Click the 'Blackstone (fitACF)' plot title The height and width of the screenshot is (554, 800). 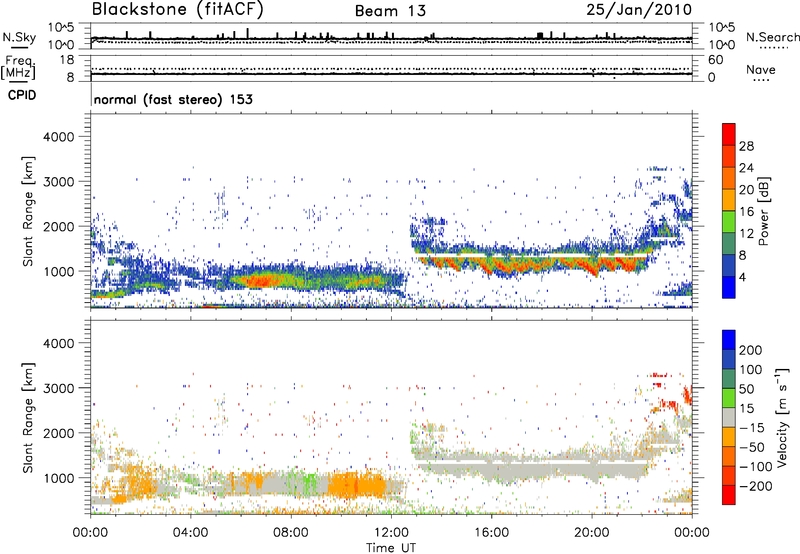coord(178,10)
